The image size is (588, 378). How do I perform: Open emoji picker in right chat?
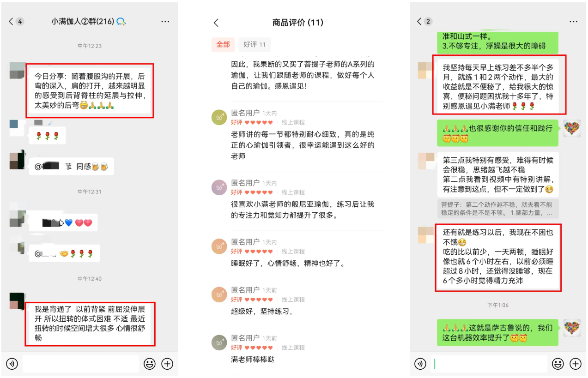click(x=558, y=364)
